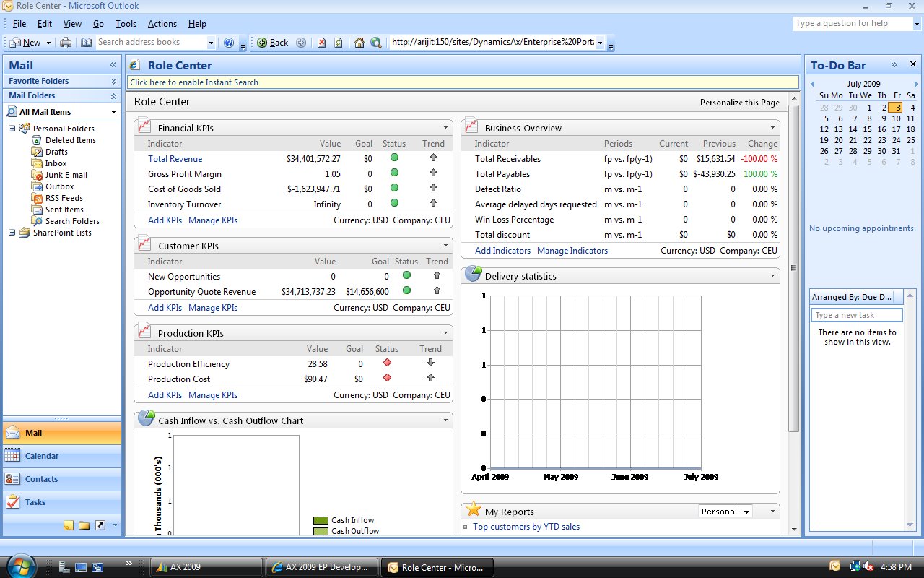Open Top customers by YTD sales report
The width and height of the screenshot is (924, 578).
tap(526, 527)
